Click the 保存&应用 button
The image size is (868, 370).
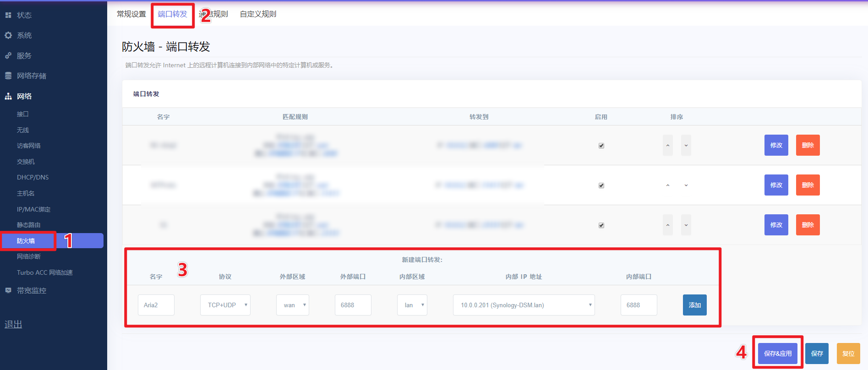(778, 354)
